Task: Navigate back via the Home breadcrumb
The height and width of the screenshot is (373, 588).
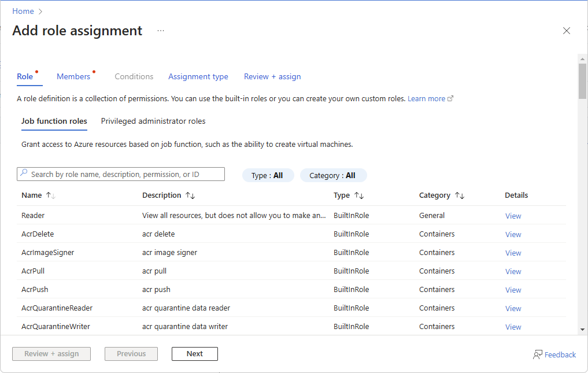Action: [x=23, y=10]
